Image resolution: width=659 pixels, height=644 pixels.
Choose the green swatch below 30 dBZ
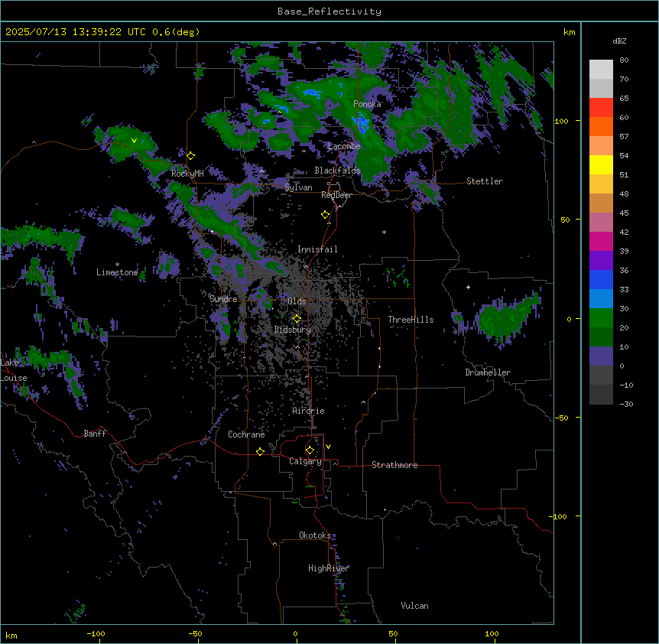click(601, 318)
